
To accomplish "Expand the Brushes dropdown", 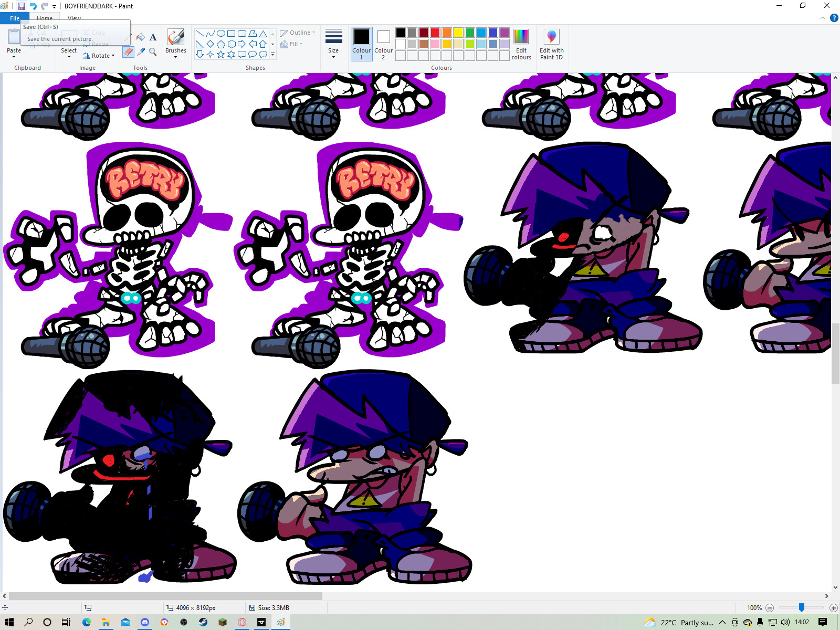I will tap(175, 57).
